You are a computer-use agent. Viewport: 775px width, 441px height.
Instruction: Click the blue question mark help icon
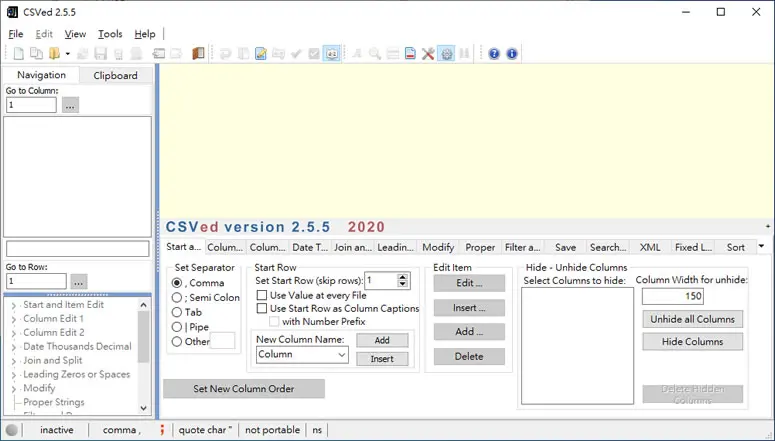coord(494,53)
